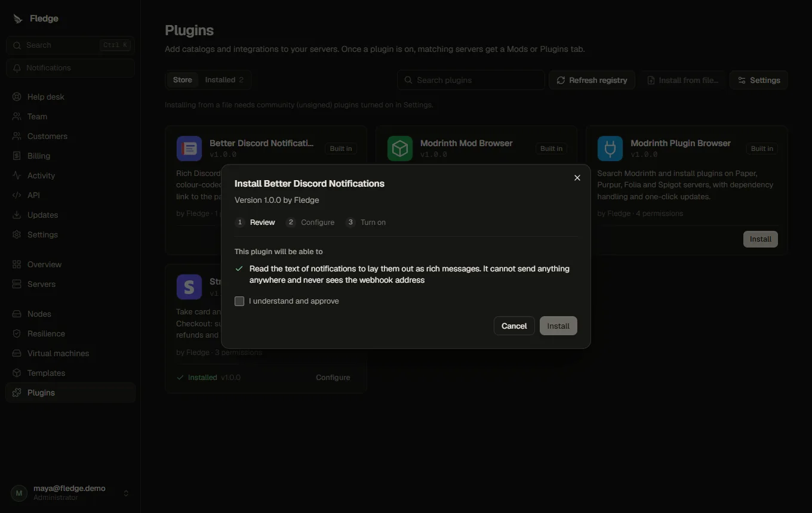Click the Modrinth Plugin Browser plug icon
The height and width of the screenshot is (513, 812).
click(610, 149)
